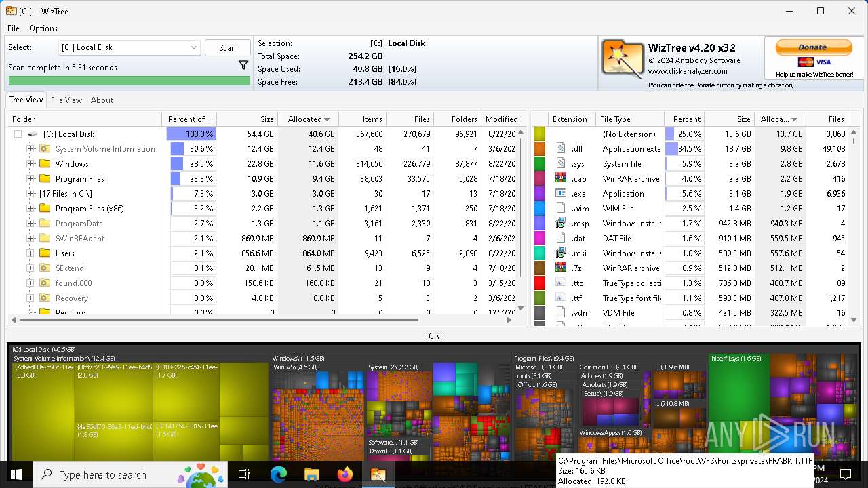The height and width of the screenshot is (488, 868).
Task: Click the Users folder icon
Action: (x=45, y=253)
